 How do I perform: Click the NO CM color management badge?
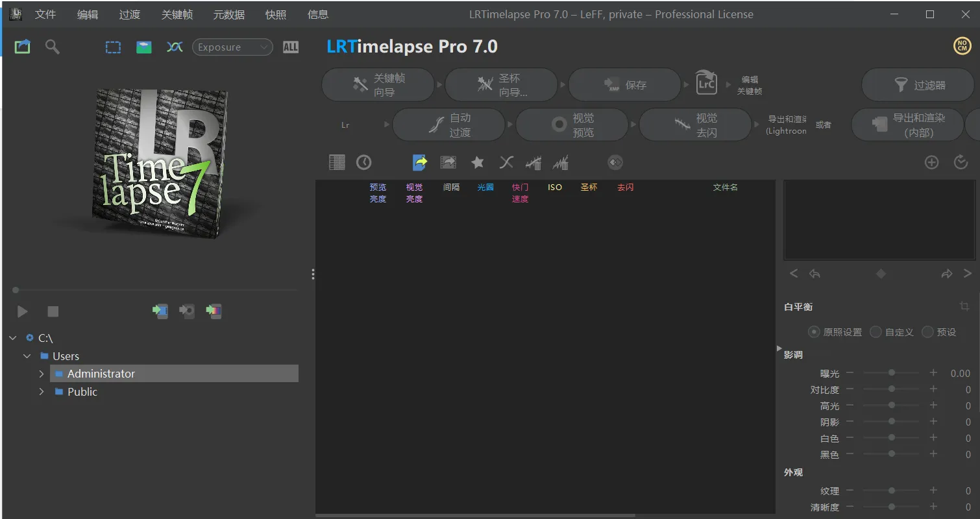coord(961,46)
